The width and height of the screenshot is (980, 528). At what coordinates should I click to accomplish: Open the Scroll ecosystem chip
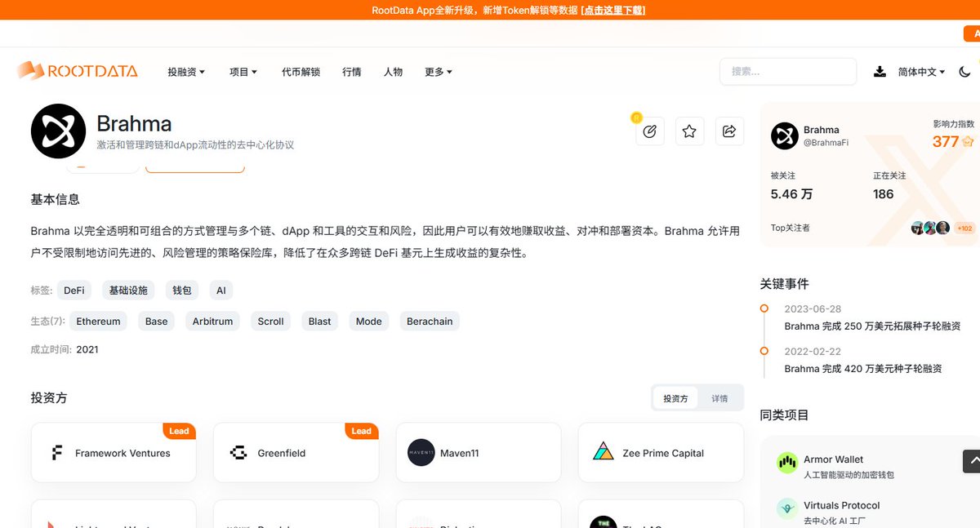coord(270,321)
